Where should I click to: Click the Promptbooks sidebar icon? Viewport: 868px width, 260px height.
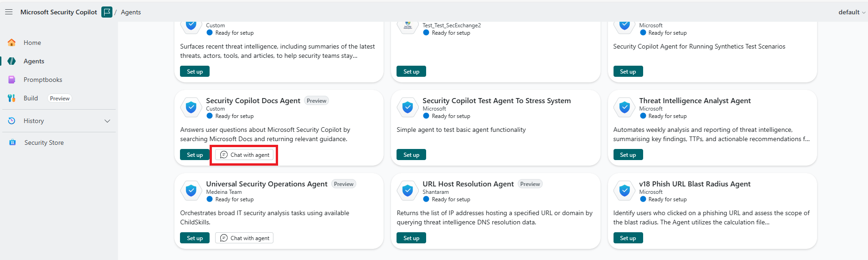click(12, 80)
